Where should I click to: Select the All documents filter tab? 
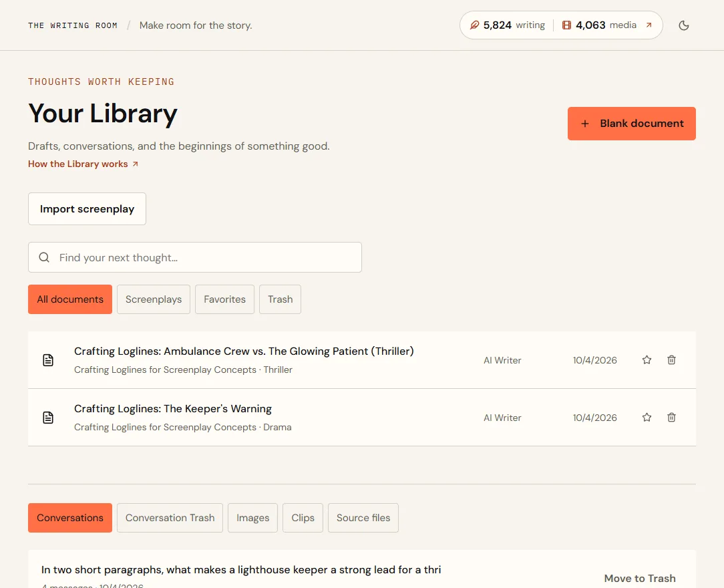(70, 299)
